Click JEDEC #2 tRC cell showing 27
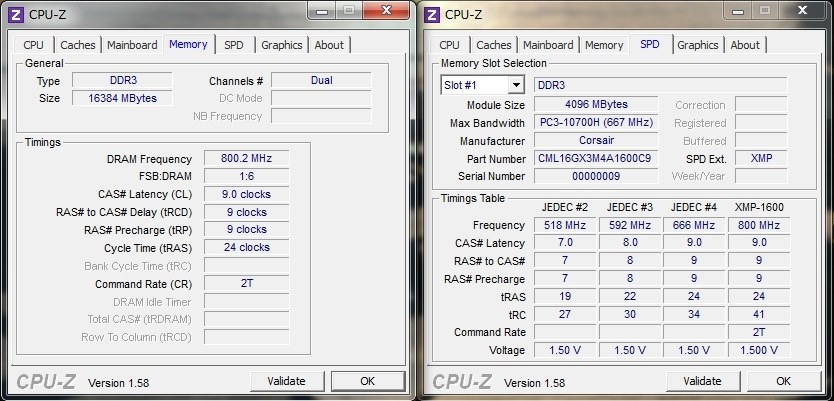The width and height of the screenshot is (834, 401). [565, 314]
